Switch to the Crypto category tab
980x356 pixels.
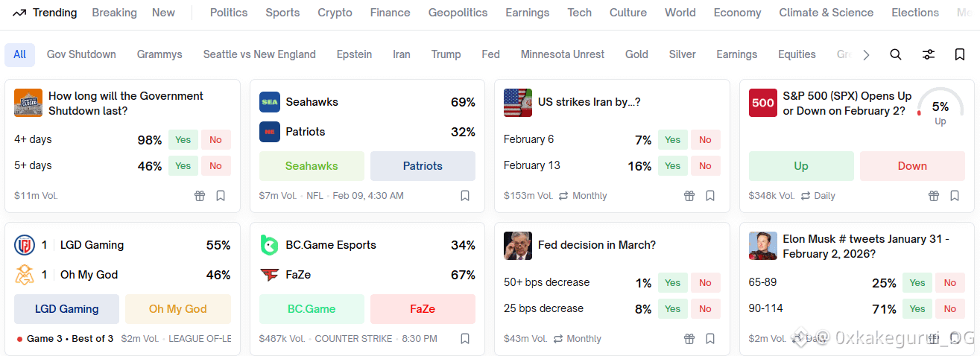[335, 13]
